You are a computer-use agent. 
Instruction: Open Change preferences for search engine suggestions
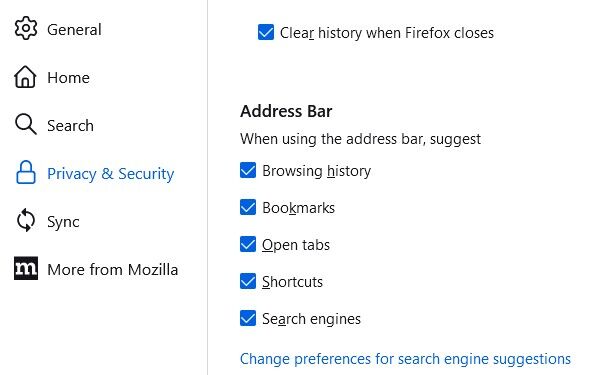406,359
